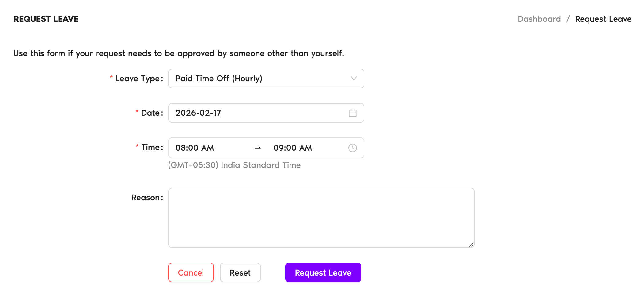Submit the form with Request Leave
Viewport: 644px width, 289px height.
323,272
